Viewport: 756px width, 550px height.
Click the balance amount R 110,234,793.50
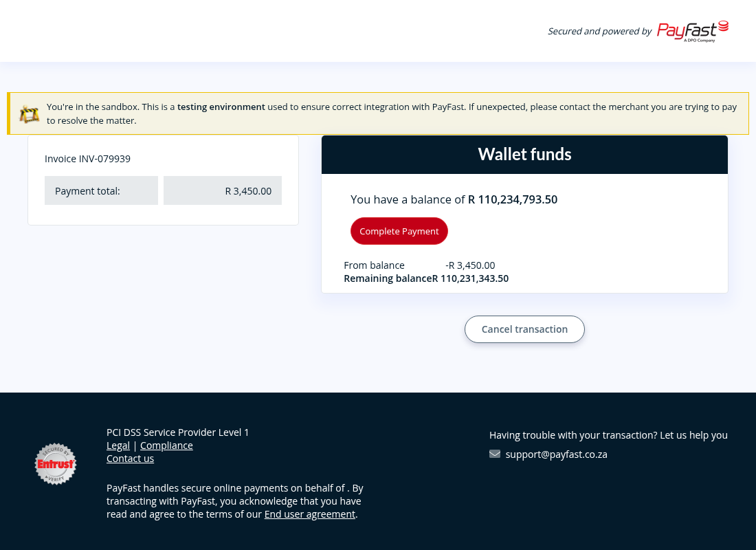click(x=513, y=199)
